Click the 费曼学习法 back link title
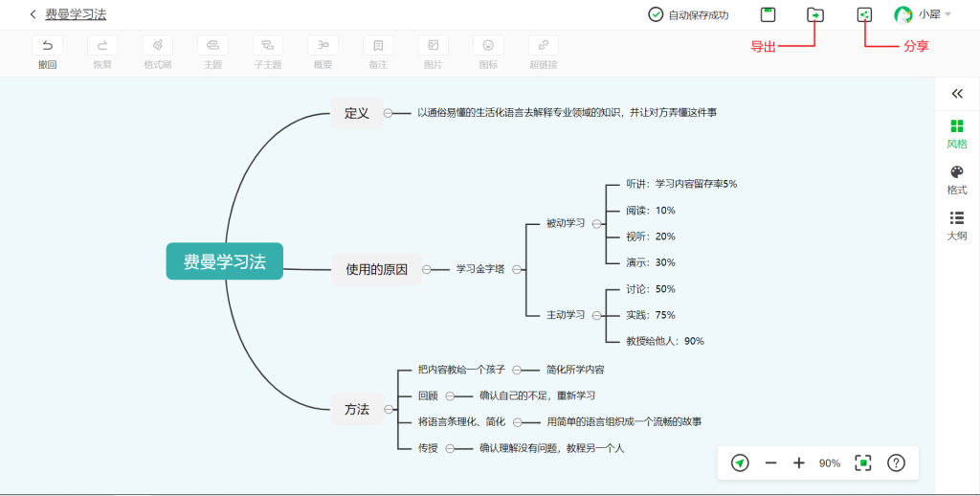Viewport: 980px width, 496px height. point(76,14)
